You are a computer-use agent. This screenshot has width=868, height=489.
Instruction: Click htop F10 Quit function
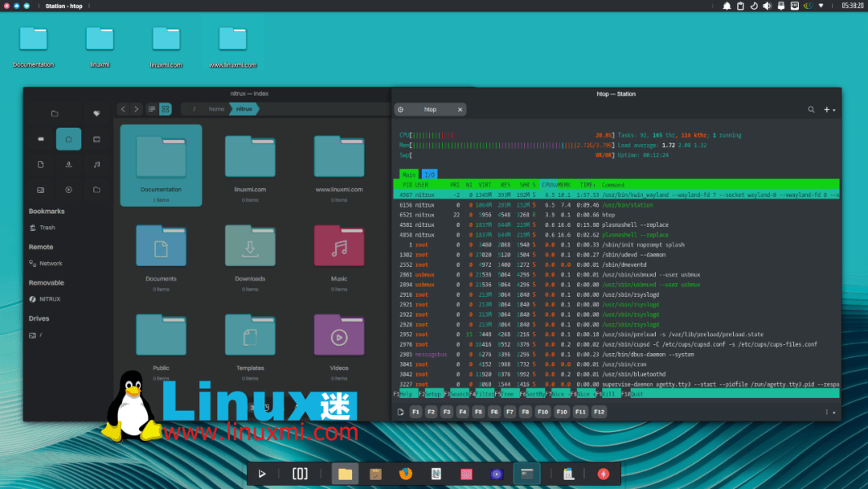click(x=633, y=394)
